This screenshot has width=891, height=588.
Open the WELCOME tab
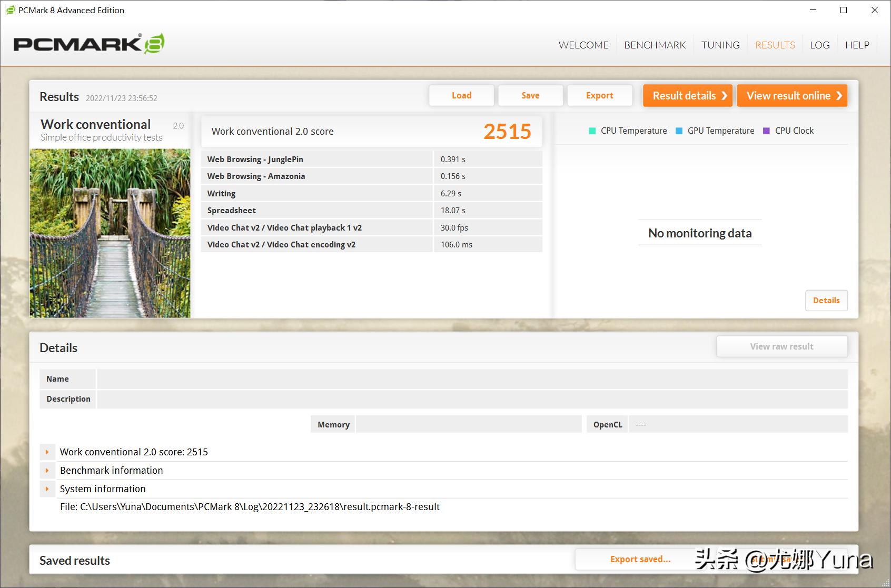pyautogui.click(x=583, y=45)
